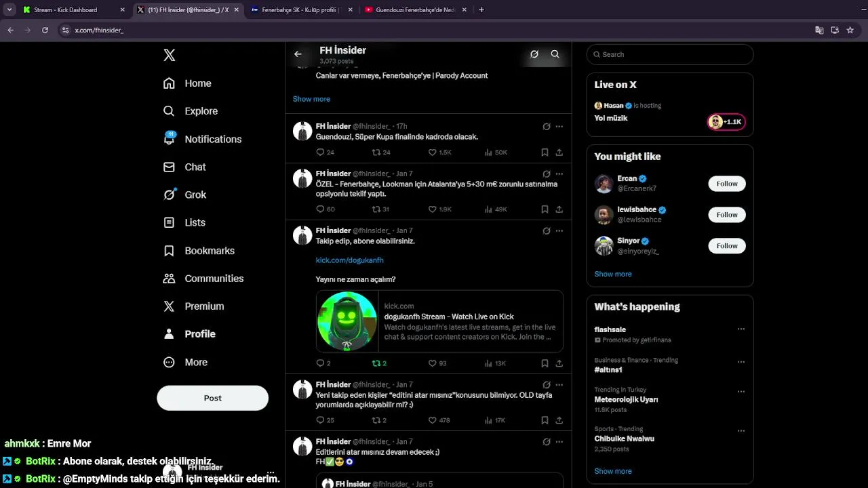The width and height of the screenshot is (868, 488).
Task: Click the X Search field
Action: (670, 54)
